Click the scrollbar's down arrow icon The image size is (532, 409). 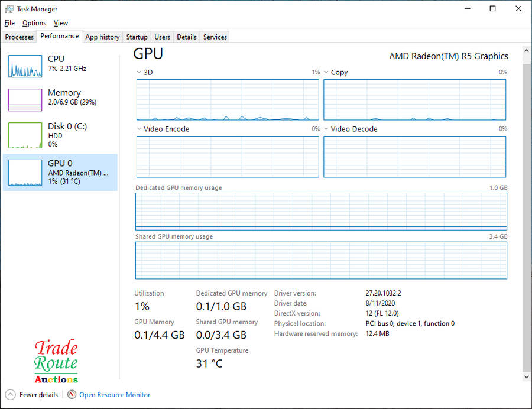(526, 376)
